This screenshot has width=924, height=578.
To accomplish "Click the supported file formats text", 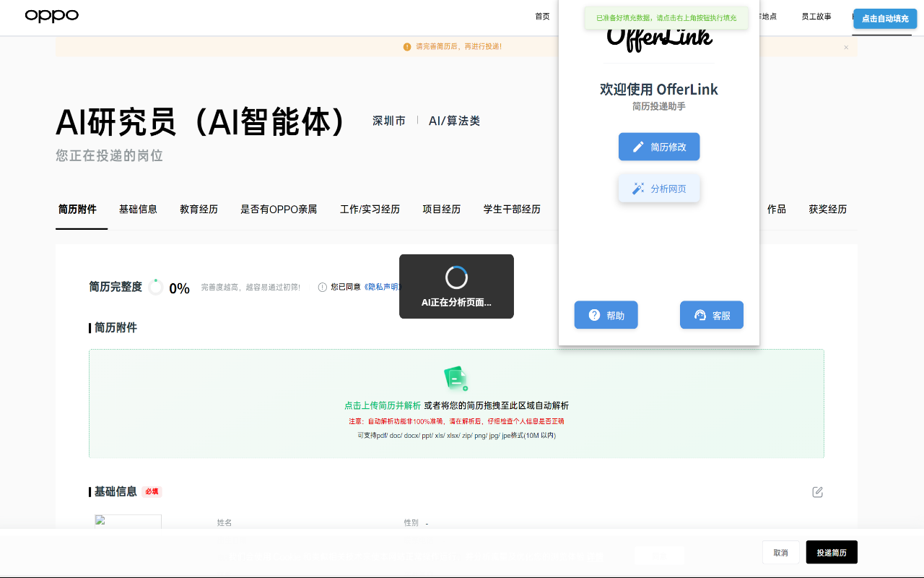I will click(x=456, y=436).
